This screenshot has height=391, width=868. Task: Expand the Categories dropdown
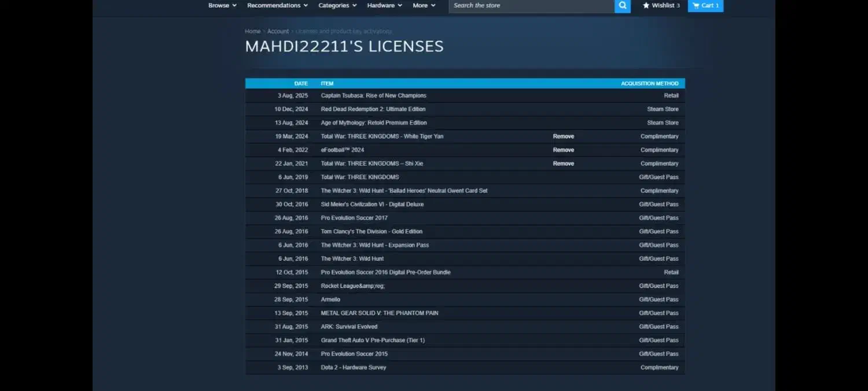tap(337, 6)
